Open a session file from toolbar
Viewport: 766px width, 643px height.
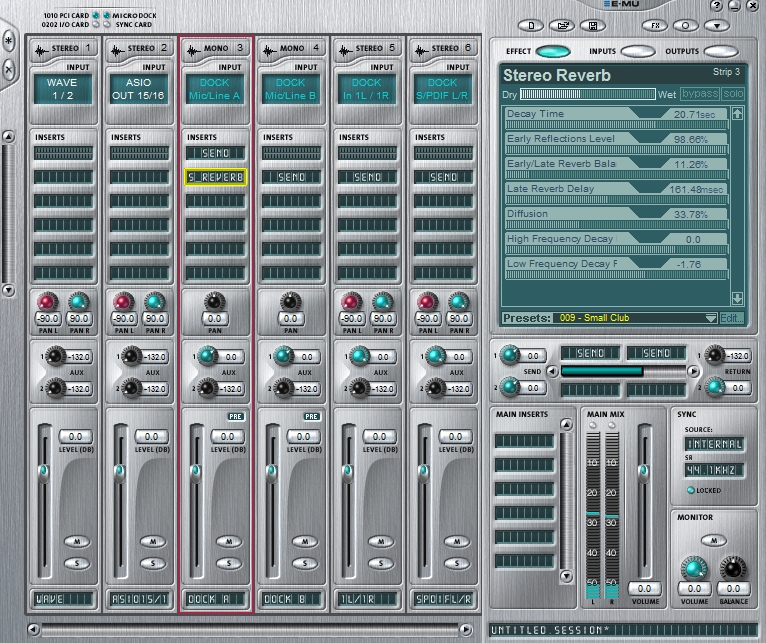[x=562, y=25]
